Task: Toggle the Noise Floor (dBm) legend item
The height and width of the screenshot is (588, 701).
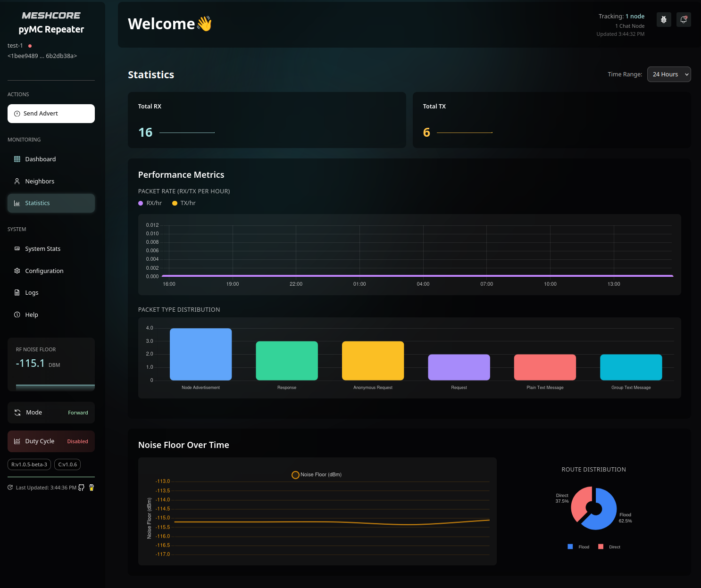Action: [x=317, y=475]
